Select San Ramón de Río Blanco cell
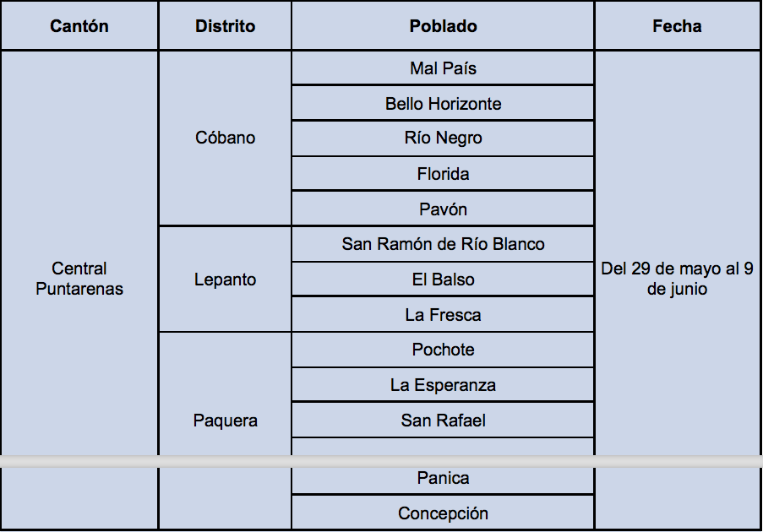 coord(443,244)
